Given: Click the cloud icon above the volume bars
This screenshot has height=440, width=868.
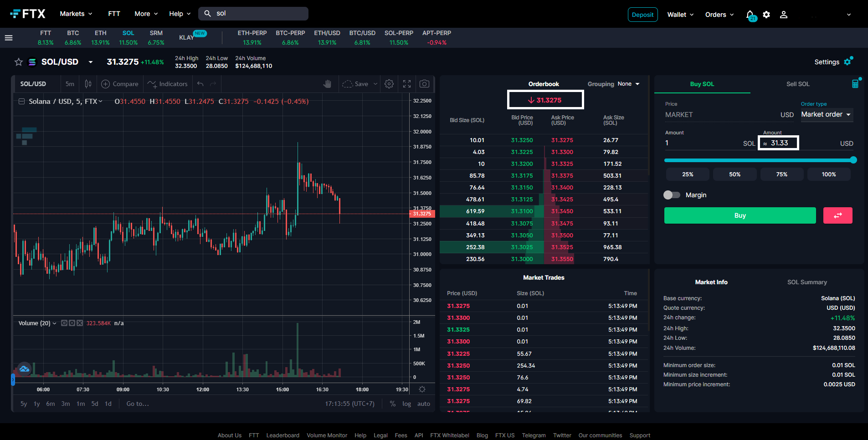Looking at the screenshot, I should pyautogui.click(x=24, y=369).
